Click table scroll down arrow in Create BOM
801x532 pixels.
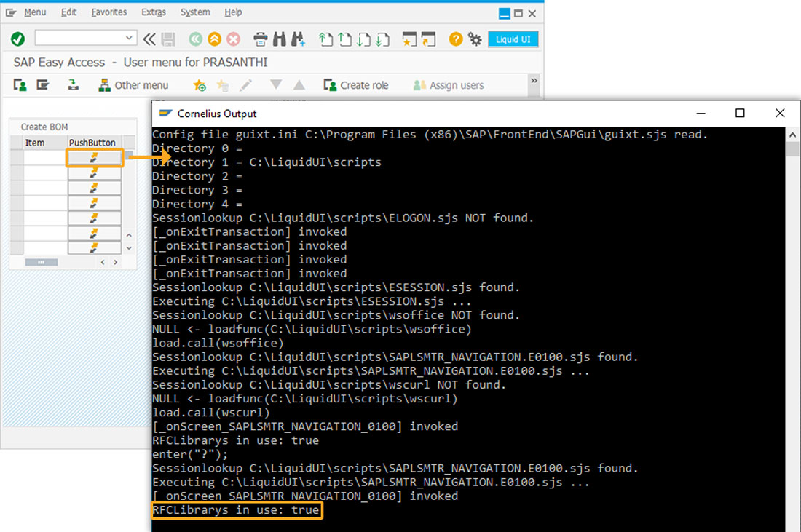pos(129,248)
